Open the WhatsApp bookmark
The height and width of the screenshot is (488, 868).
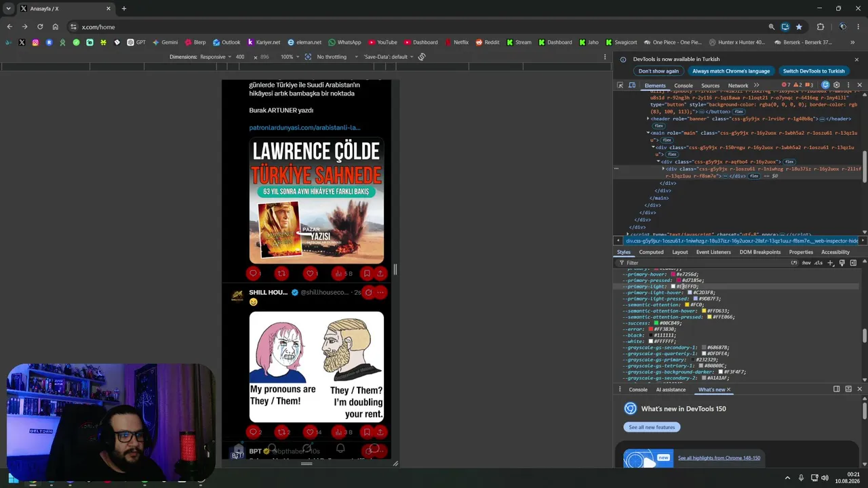[x=344, y=42]
